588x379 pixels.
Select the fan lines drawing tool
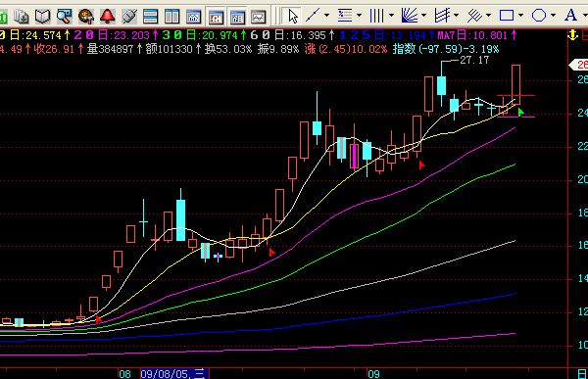coord(410,16)
